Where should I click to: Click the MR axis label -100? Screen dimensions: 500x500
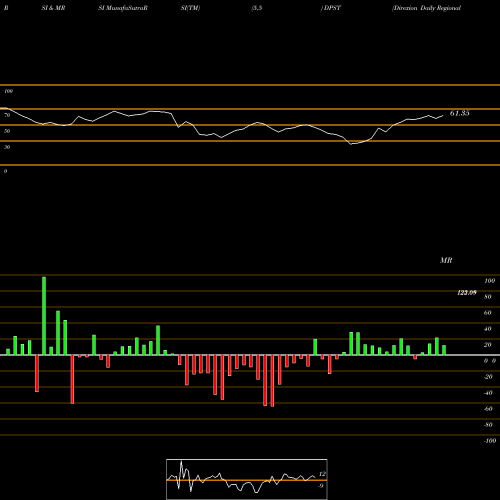pyautogui.click(x=490, y=441)
